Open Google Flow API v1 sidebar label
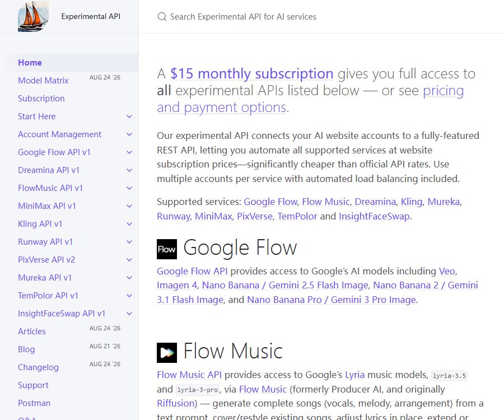 (54, 152)
